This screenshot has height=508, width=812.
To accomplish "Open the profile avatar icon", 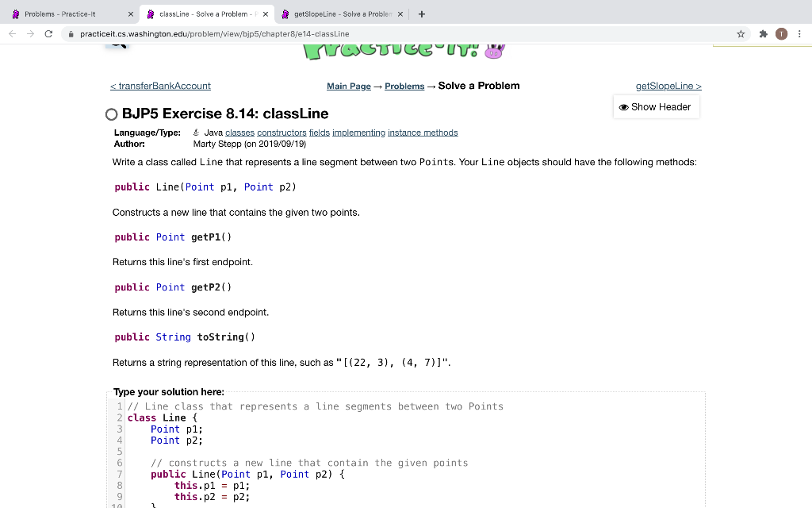I will click(781, 33).
